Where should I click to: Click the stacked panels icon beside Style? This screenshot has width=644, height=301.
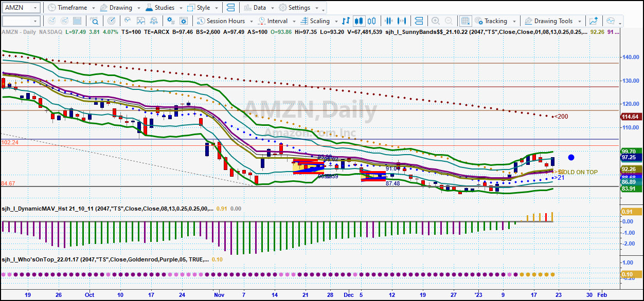coord(230,8)
